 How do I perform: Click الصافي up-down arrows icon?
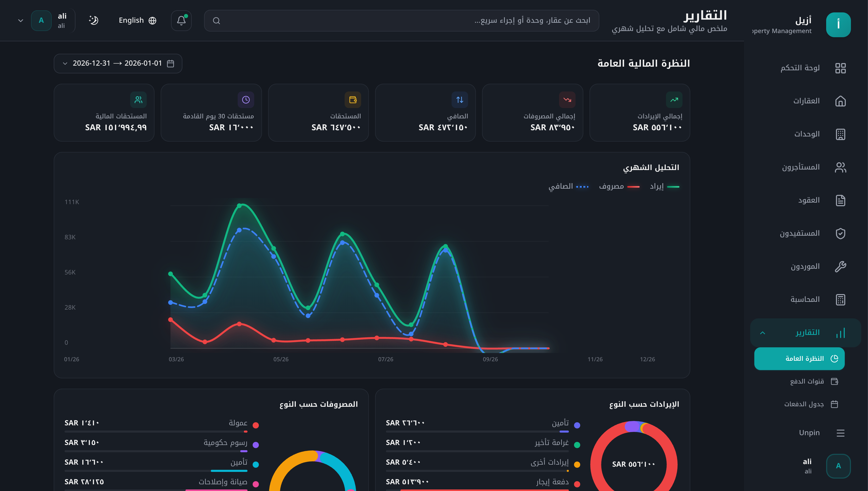[460, 100]
